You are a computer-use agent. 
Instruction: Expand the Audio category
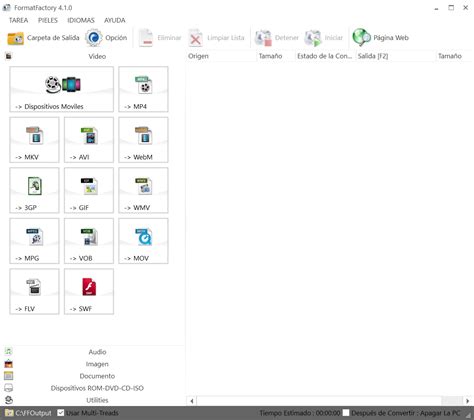point(93,352)
